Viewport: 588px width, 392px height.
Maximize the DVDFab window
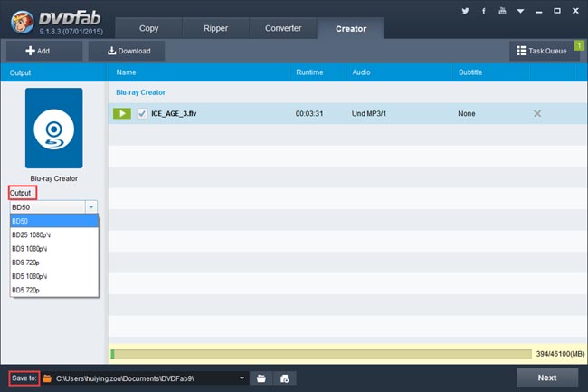557,11
